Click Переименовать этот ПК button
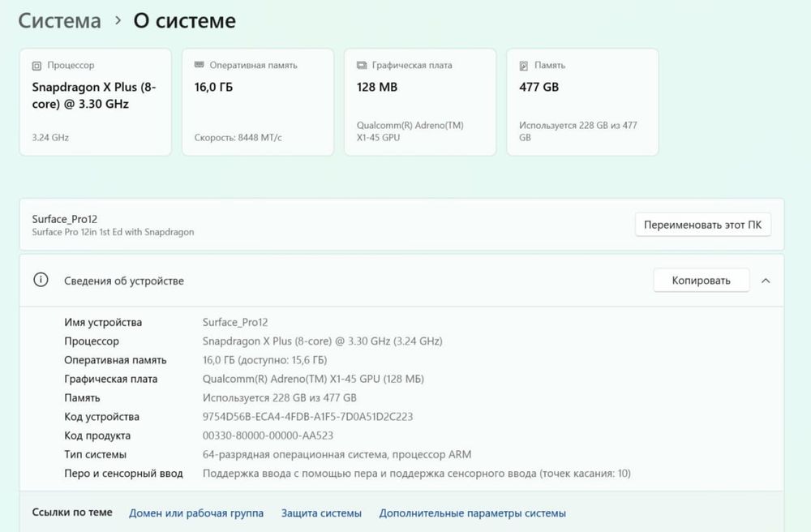This screenshot has width=811, height=532. (703, 225)
